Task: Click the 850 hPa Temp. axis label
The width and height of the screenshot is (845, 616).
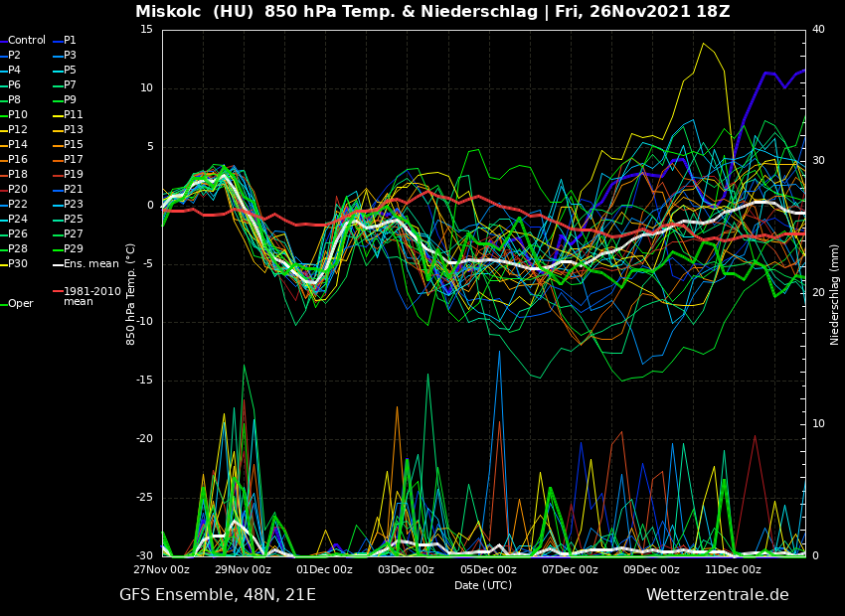Action: 131,294
